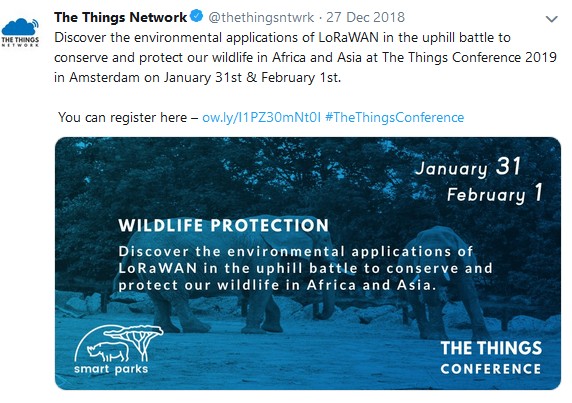Click the tweet text about LoRaWAN
This screenshot has height=403, width=572.
click(x=305, y=57)
